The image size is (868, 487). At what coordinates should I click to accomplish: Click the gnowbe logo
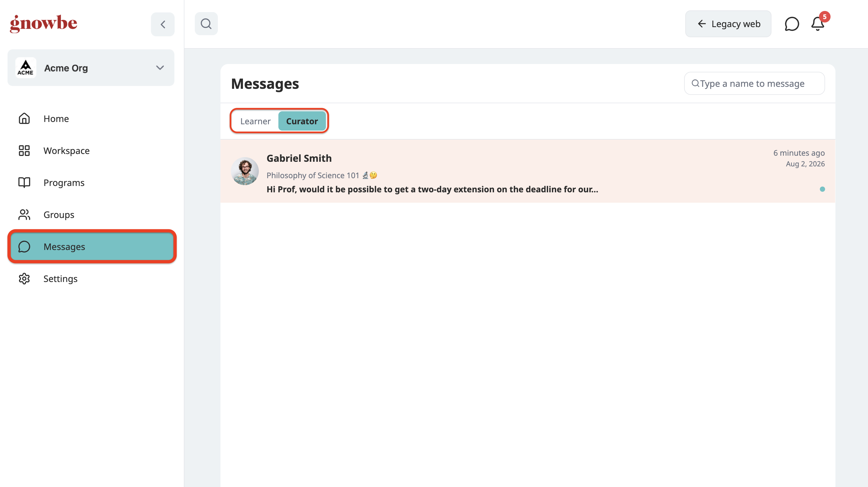tap(44, 24)
